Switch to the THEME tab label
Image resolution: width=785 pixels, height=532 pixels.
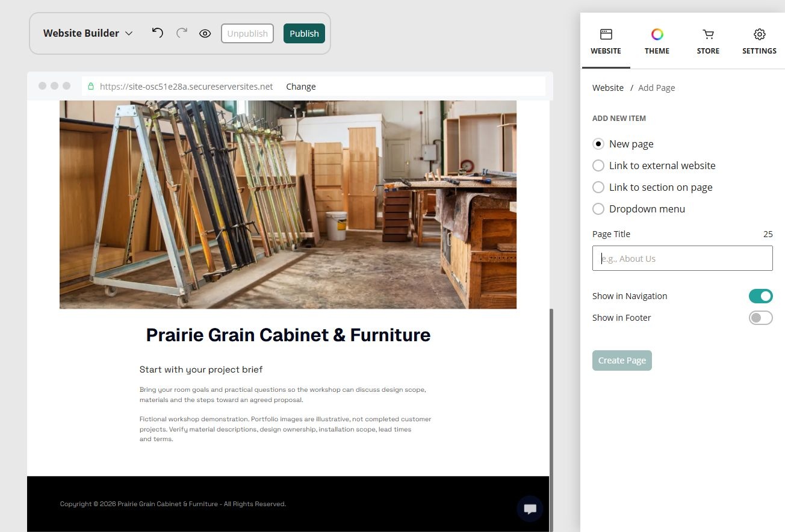click(657, 51)
